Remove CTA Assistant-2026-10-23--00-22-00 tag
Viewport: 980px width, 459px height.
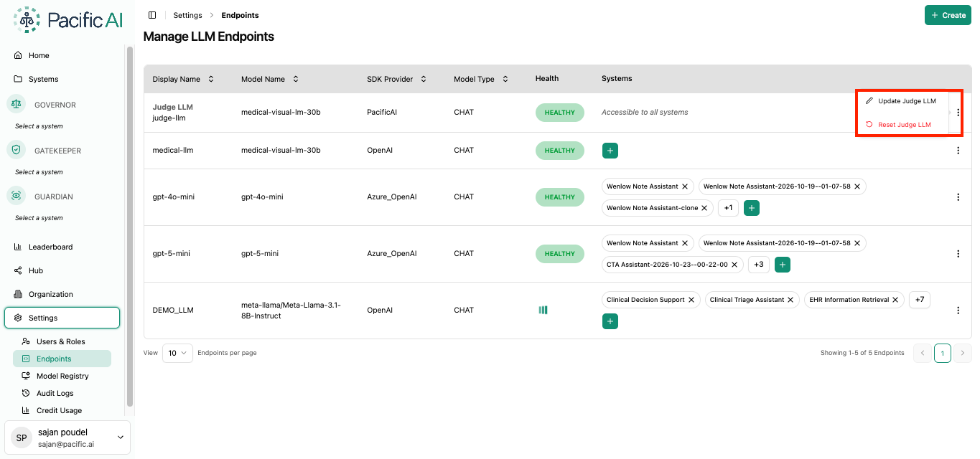point(734,265)
